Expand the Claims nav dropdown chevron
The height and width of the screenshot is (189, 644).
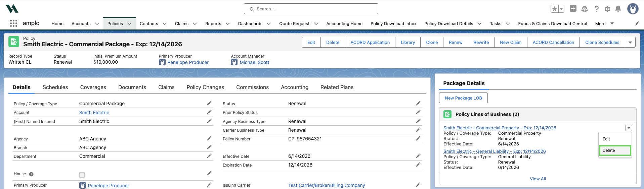tap(195, 24)
